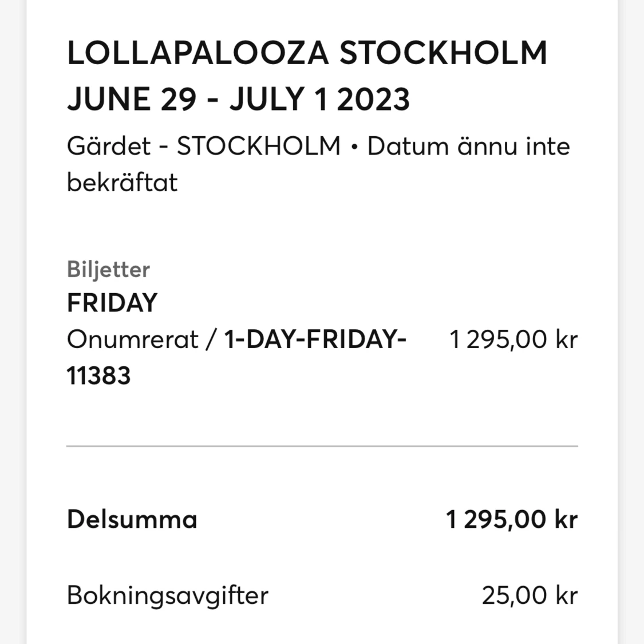Viewport: 644px width, 644px height.
Task: Open the Gärdet venue name
Action: click(x=109, y=146)
